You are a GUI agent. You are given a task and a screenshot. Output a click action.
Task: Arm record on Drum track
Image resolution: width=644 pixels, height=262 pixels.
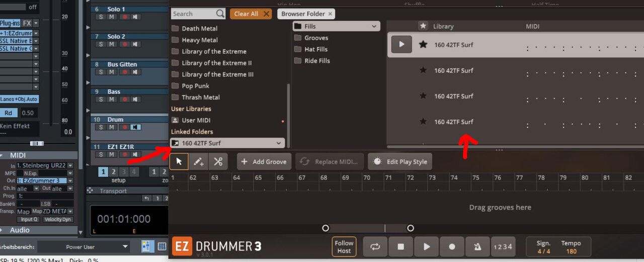pos(125,127)
